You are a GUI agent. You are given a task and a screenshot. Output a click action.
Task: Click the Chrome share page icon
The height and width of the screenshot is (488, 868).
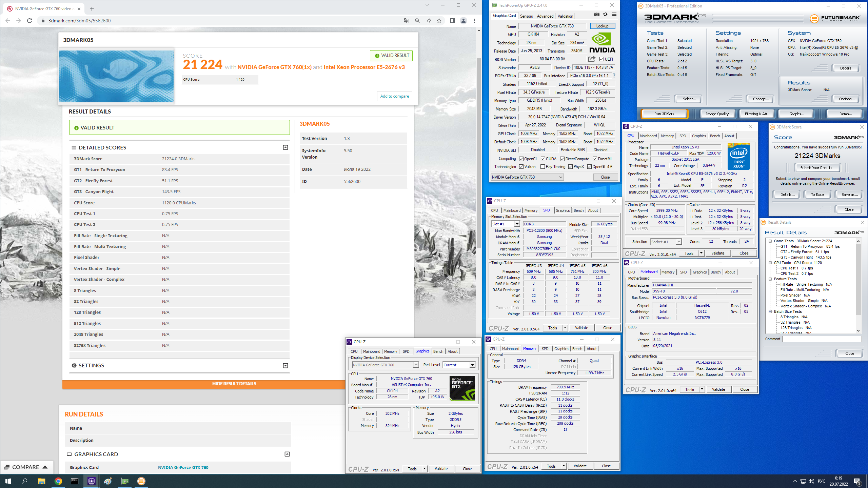(x=428, y=21)
